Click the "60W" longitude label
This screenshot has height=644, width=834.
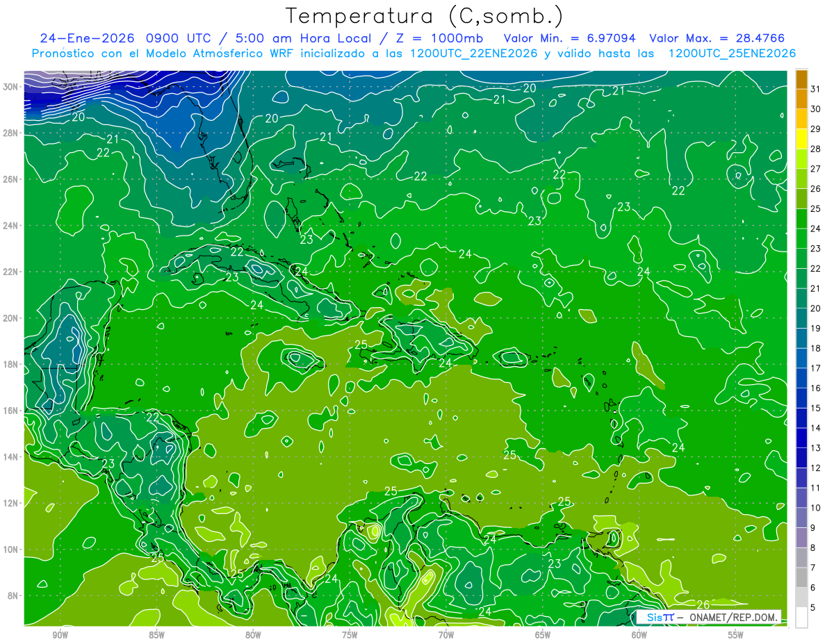pyautogui.click(x=639, y=635)
